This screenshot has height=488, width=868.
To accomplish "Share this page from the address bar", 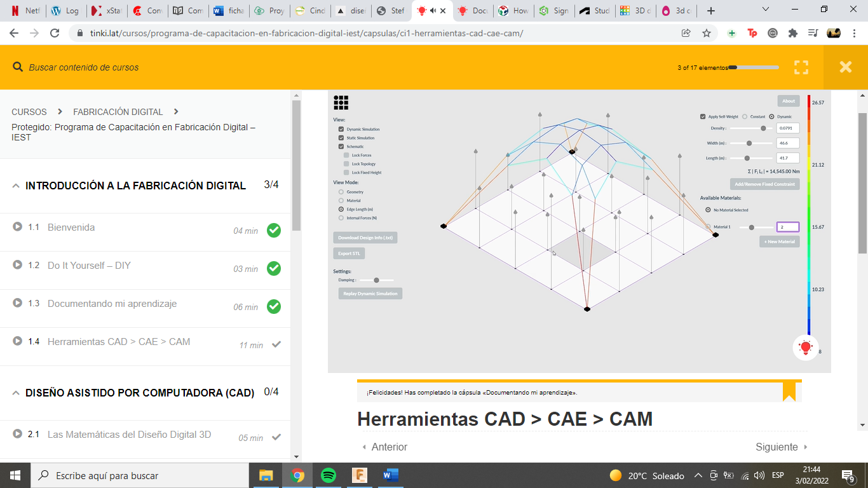I will click(686, 33).
